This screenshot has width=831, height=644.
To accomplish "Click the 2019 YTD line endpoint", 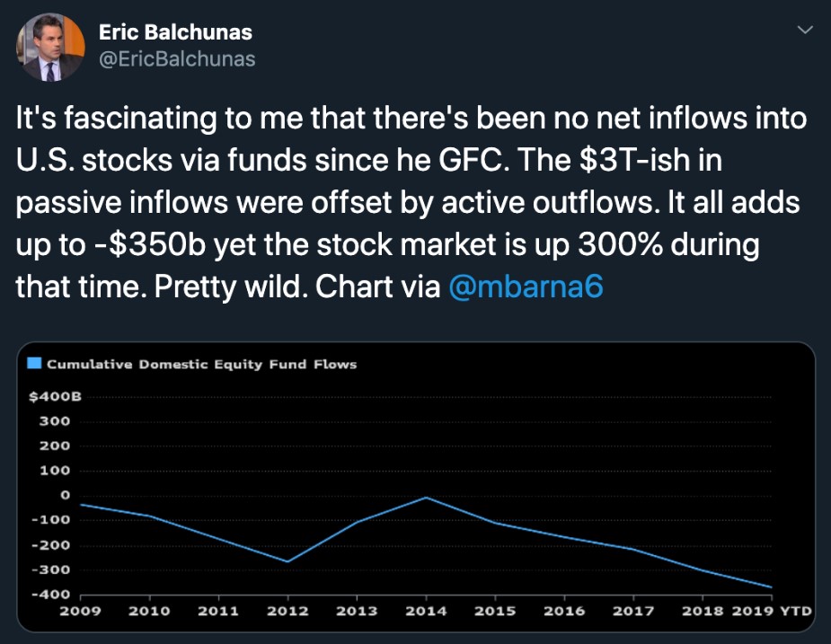I will click(x=771, y=587).
